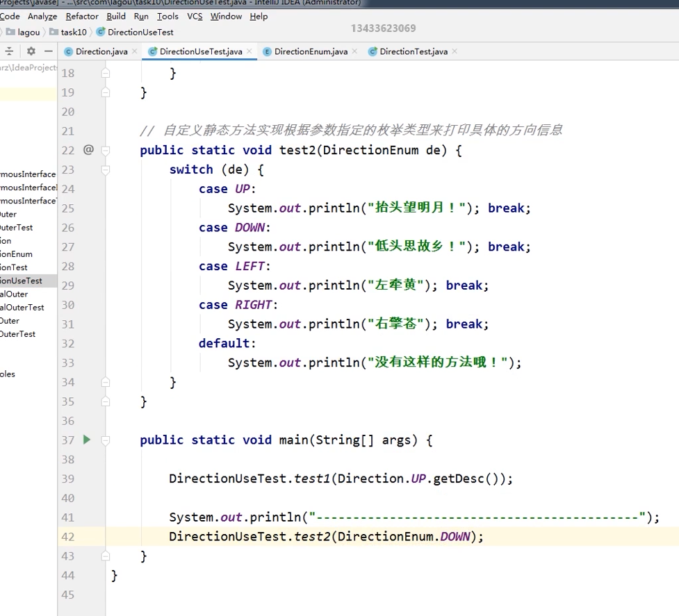Screen dimensions: 679x616
Task: Click the default keyword on line 32
Action: (x=224, y=344)
